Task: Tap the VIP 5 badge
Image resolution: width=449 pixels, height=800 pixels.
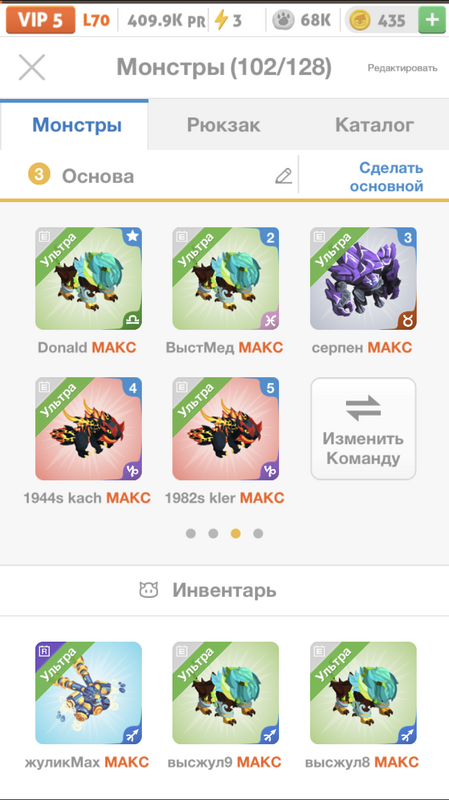Action: click(40, 20)
